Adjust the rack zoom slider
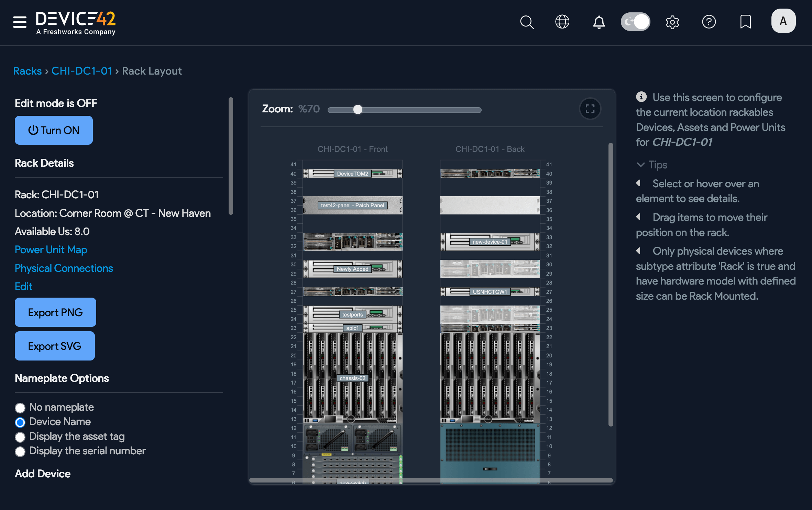Image resolution: width=812 pixels, height=510 pixels. click(358, 110)
